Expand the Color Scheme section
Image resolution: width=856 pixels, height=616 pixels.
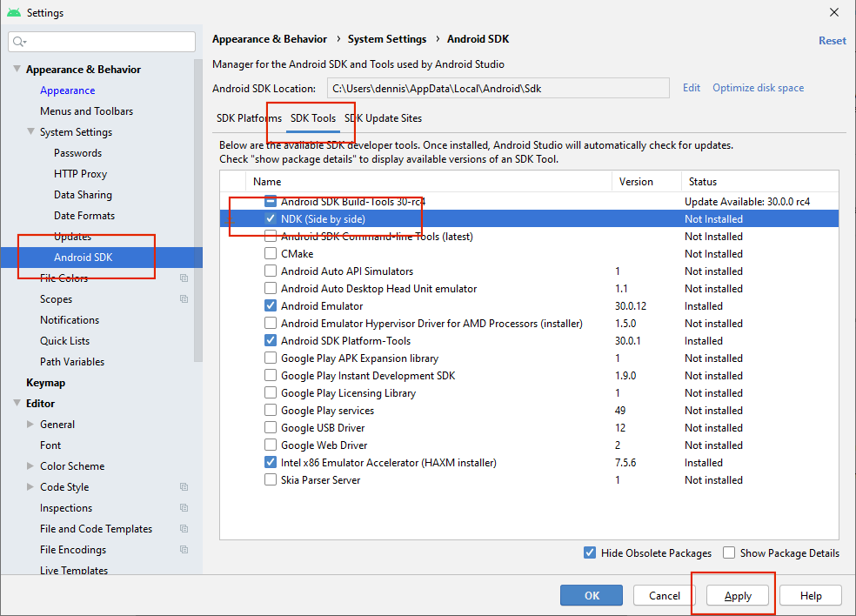30,465
